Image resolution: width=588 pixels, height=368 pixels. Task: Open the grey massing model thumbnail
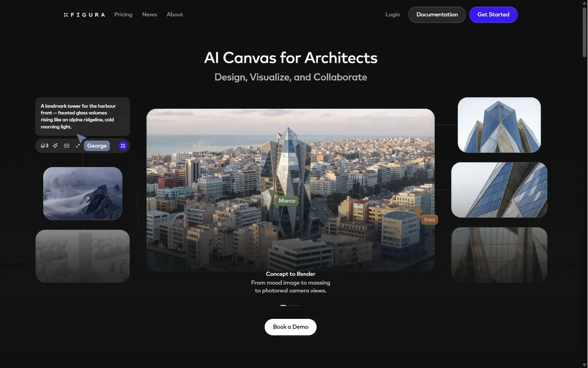pyautogui.click(x=82, y=256)
